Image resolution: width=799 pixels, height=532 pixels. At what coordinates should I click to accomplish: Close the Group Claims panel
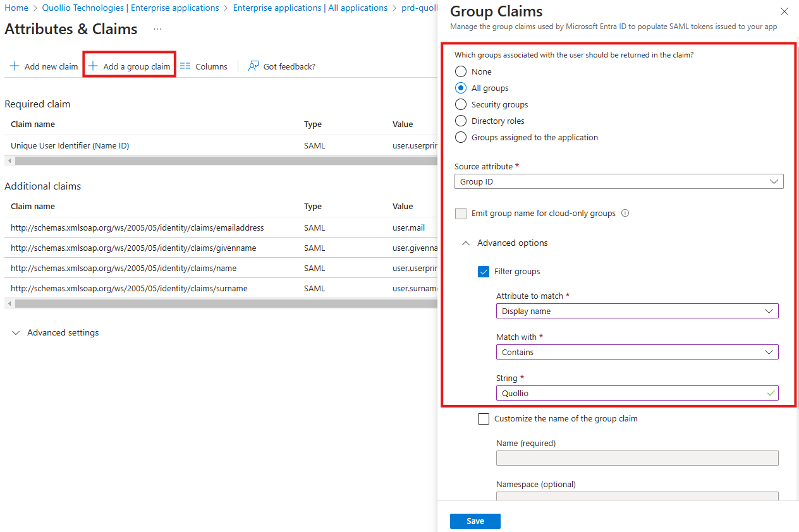click(x=784, y=11)
